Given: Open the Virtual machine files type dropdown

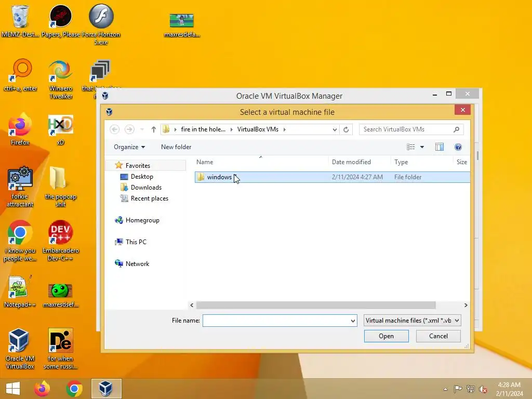Looking at the screenshot, I should (x=412, y=320).
